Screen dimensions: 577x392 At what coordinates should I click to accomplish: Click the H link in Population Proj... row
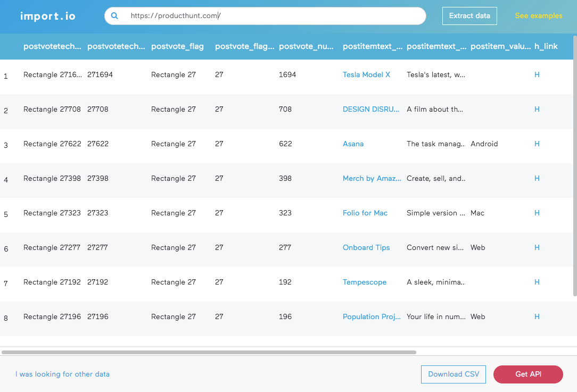pyautogui.click(x=537, y=316)
